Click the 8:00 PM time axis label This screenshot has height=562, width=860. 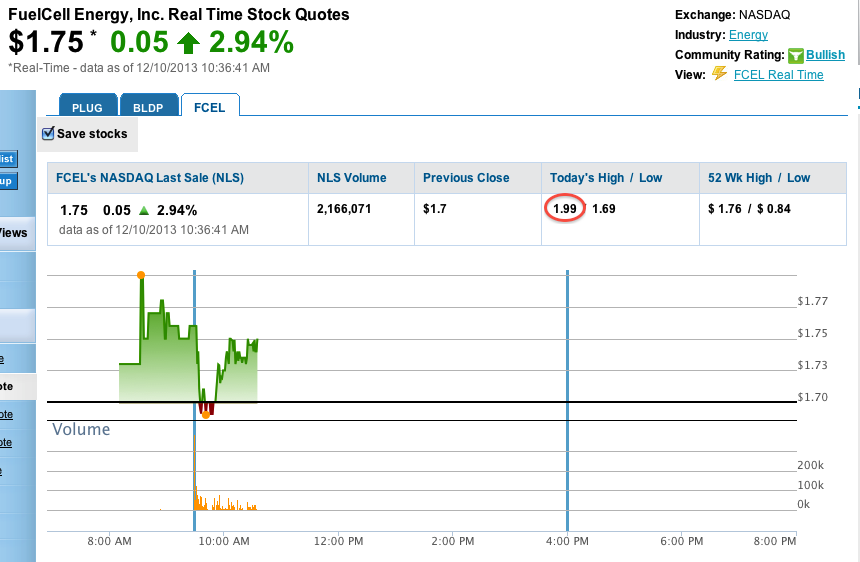click(774, 541)
